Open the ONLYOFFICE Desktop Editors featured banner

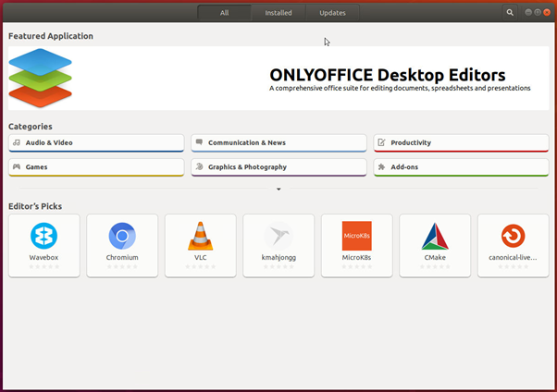(278, 78)
